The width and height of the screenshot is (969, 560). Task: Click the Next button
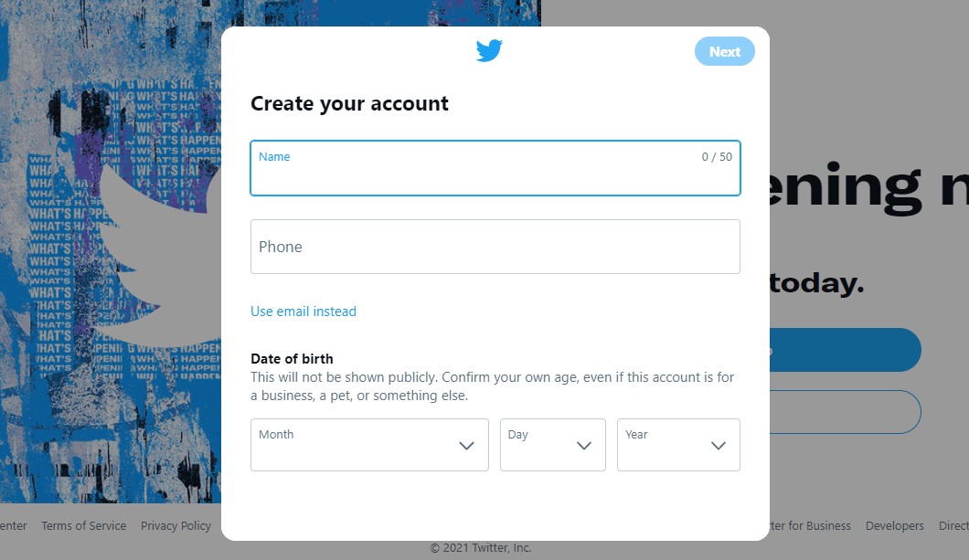coord(724,51)
